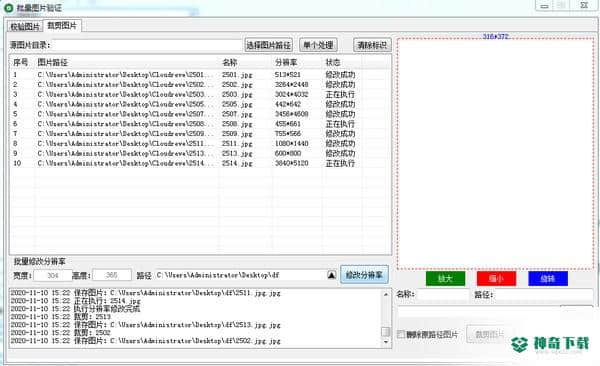600x366 pixels.
Task: Click the 1080*1440 resolution cell
Action: point(292,144)
